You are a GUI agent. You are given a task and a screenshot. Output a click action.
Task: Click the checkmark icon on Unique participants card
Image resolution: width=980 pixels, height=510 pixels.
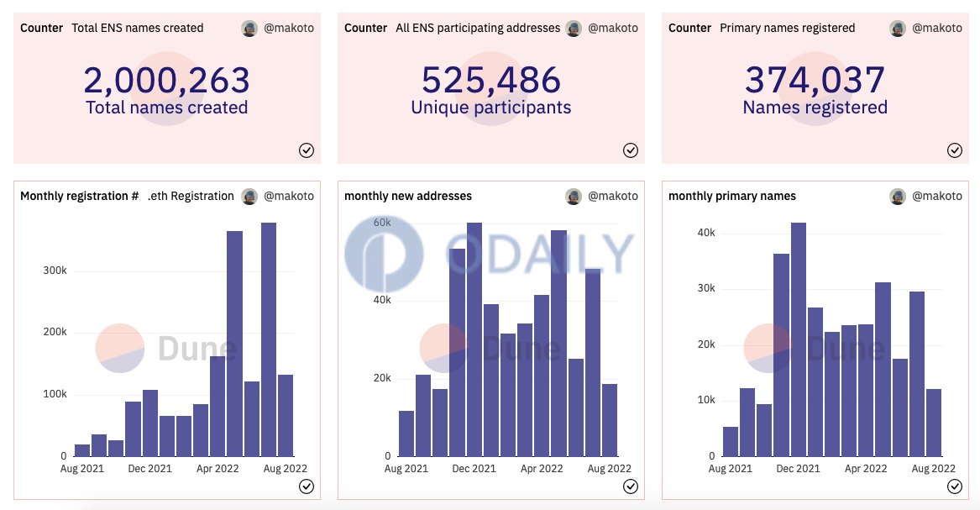click(x=631, y=150)
